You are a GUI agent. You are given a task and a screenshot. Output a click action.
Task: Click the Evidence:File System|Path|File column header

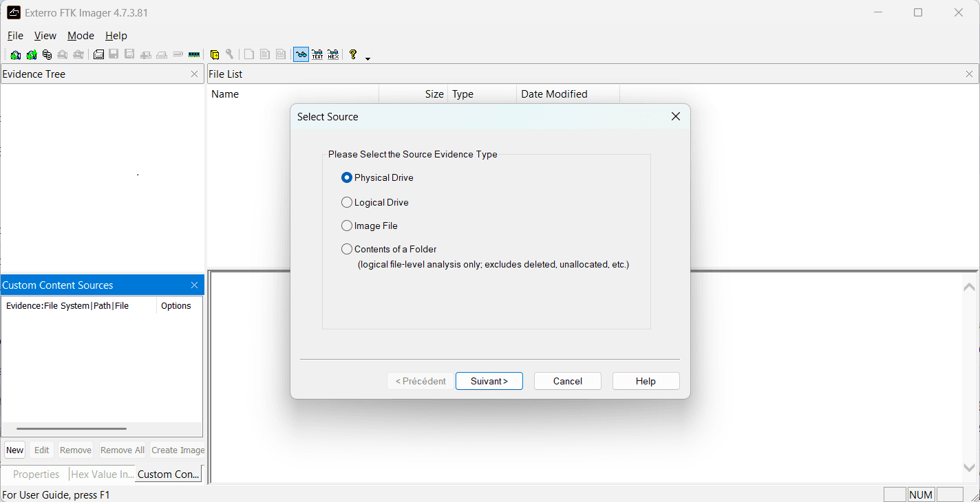[79, 306]
